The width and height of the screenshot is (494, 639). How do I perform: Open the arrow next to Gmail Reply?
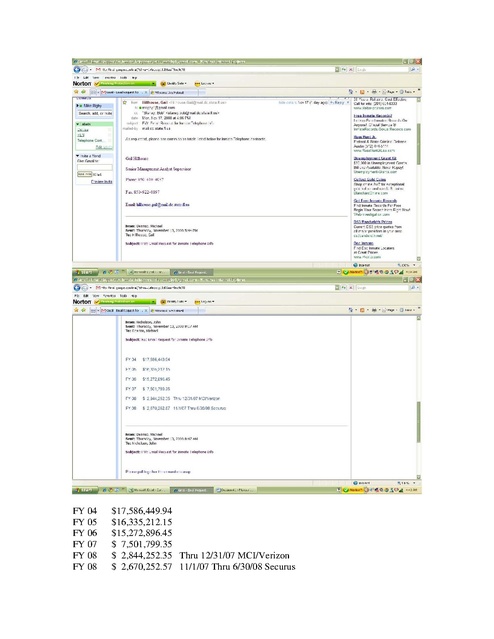(347, 103)
